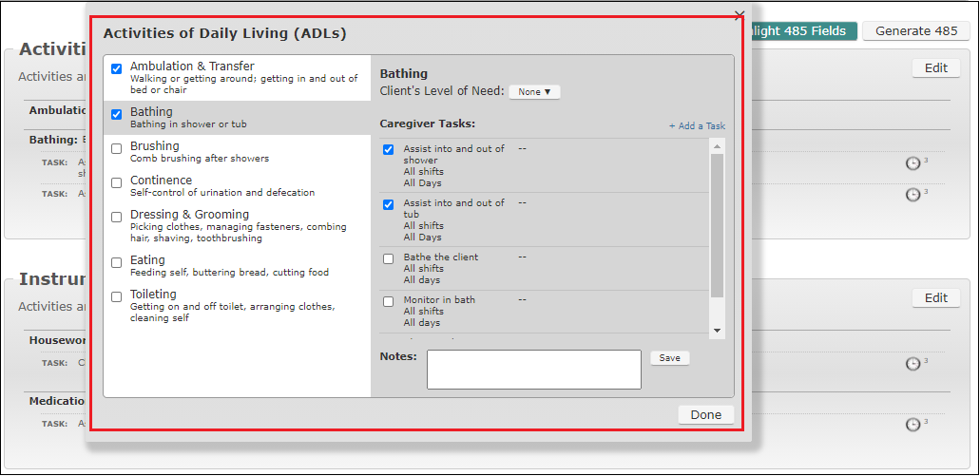Click the Add a Task link
The image size is (980, 476).
tap(697, 125)
